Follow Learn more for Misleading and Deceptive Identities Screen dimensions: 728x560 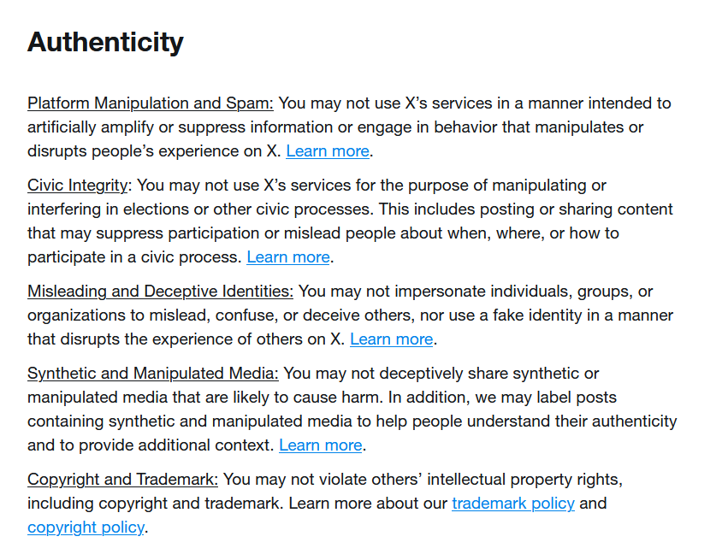tap(392, 339)
